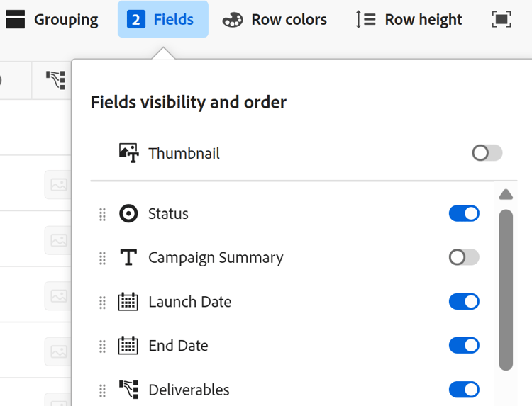
Task: Click the Launch Date calendar icon
Action: (128, 302)
